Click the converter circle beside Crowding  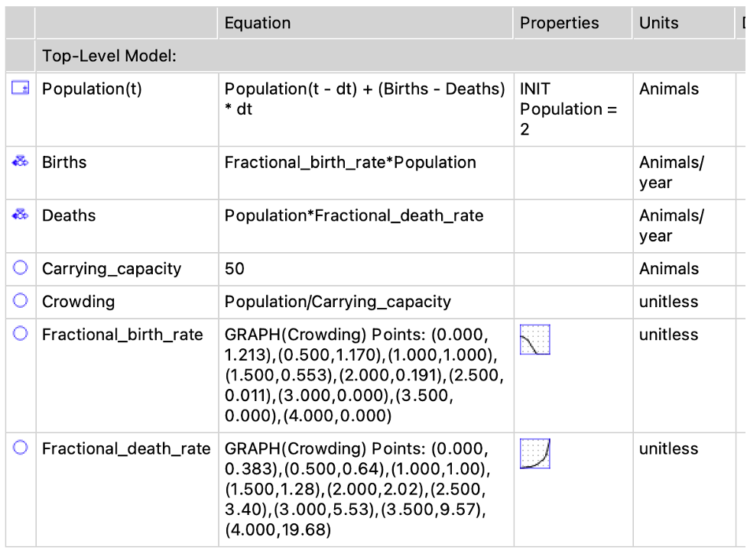pyautogui.click(x=20, y=300)
